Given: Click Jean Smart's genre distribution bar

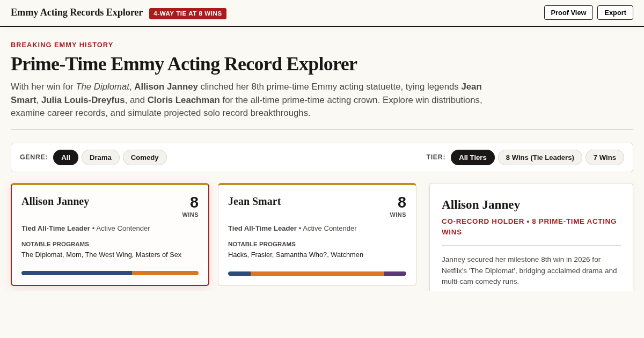Looking at the screenshot, I should (x=317, y=274).
